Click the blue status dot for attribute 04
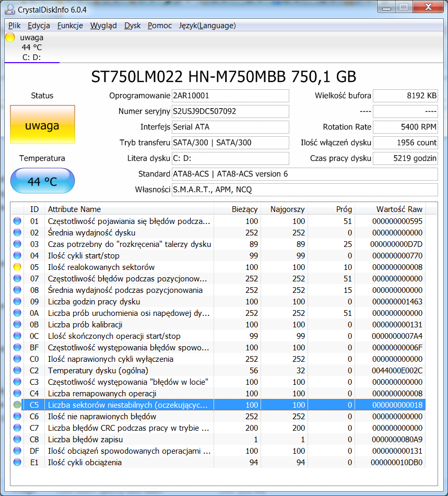448x496 pixels. click(17, 256)
